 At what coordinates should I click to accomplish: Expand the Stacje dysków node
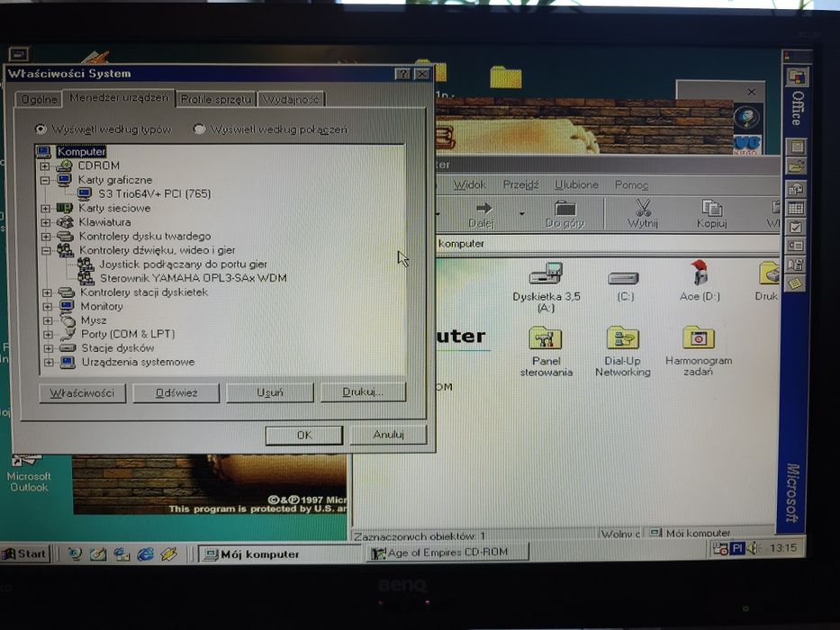49,348
